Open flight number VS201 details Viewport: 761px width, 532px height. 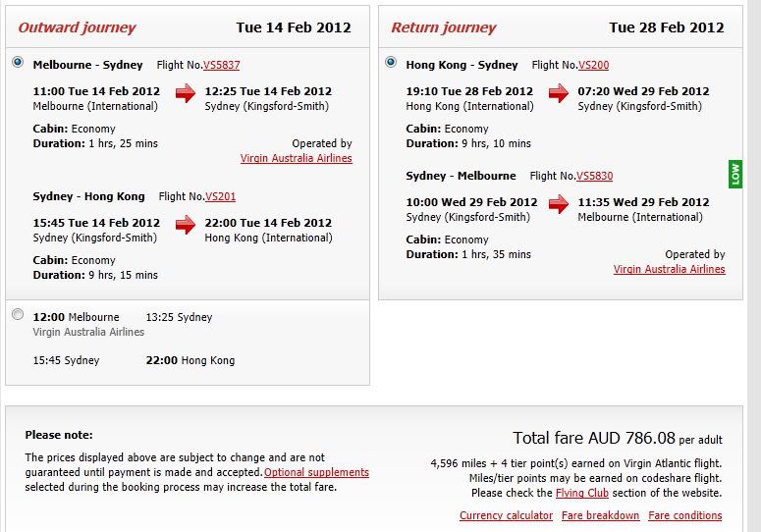(x=220, y=196)
